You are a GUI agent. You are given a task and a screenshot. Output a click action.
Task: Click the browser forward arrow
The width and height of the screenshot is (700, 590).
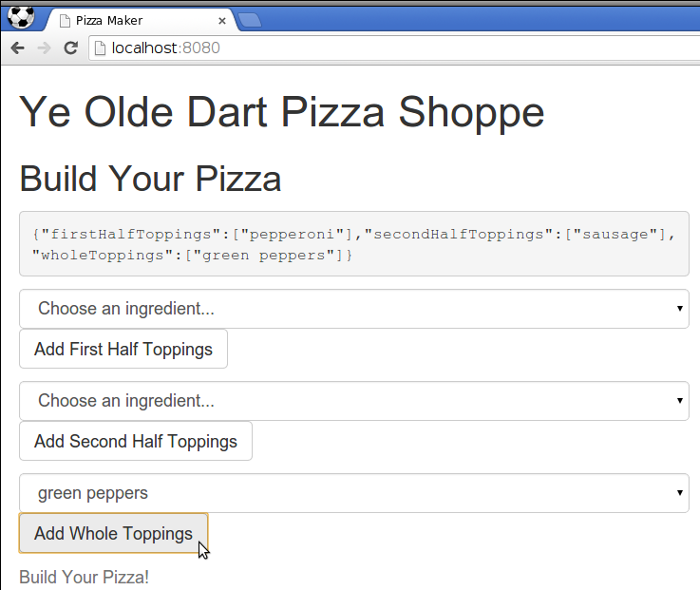point(45,48)
